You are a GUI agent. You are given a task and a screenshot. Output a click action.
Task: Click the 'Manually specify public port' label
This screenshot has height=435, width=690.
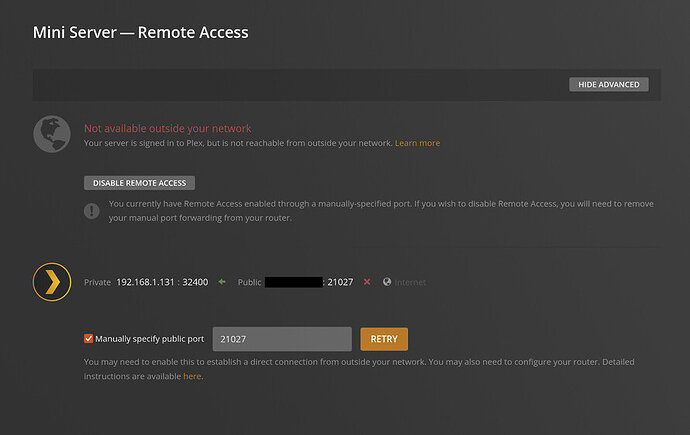150,339
